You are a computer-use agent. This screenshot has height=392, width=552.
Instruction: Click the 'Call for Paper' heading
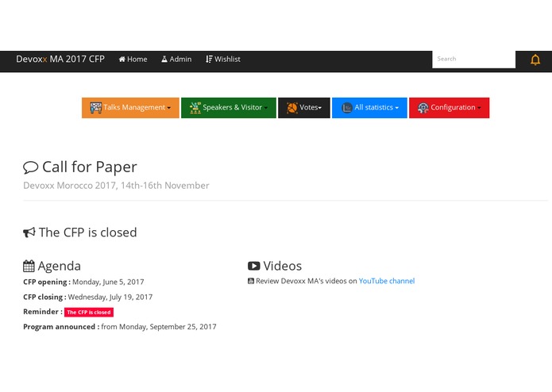pos(90,167)
